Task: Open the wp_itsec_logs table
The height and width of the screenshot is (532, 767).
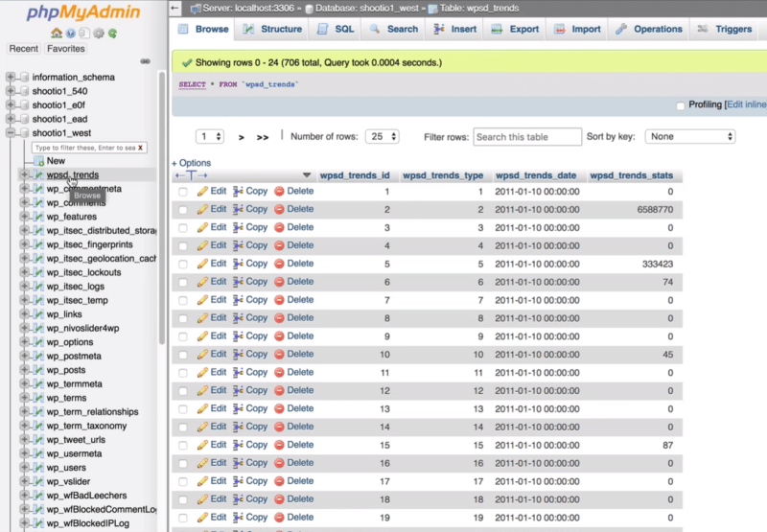Action: [x=76, y=287]
